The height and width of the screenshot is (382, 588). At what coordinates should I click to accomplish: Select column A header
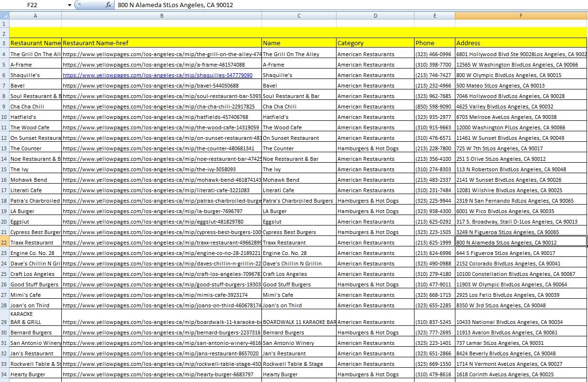click(35, 15)
